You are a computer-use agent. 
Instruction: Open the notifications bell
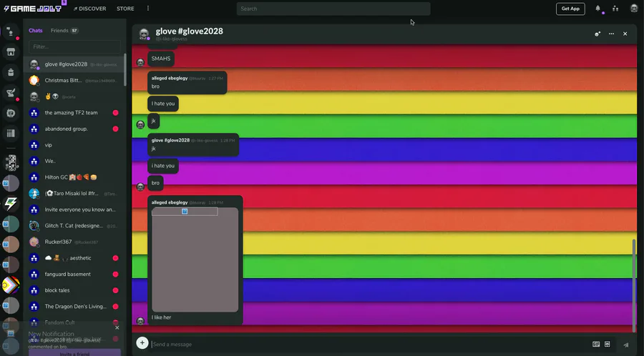[x=598, y=9]
